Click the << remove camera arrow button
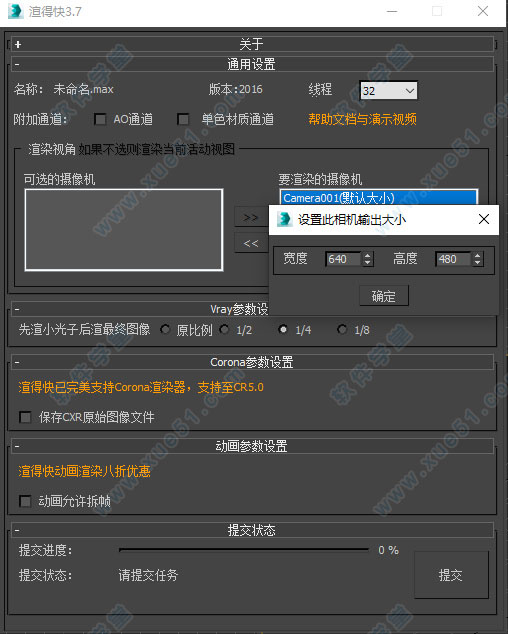 pyautogui.click(x=251, y=243)
